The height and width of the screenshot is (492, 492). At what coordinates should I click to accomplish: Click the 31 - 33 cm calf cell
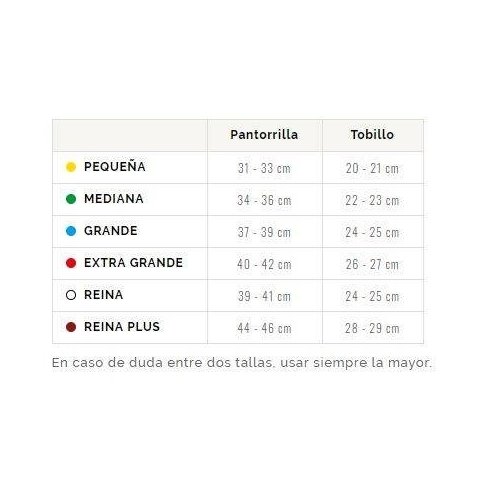(x=265, y=168)
